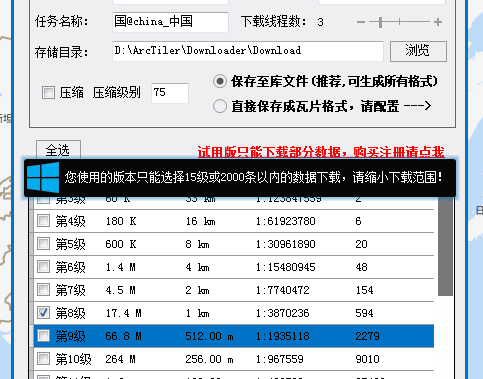Select the 第4级 row label
The width and height of the screenshot is (483, 379).
(70, 221)
